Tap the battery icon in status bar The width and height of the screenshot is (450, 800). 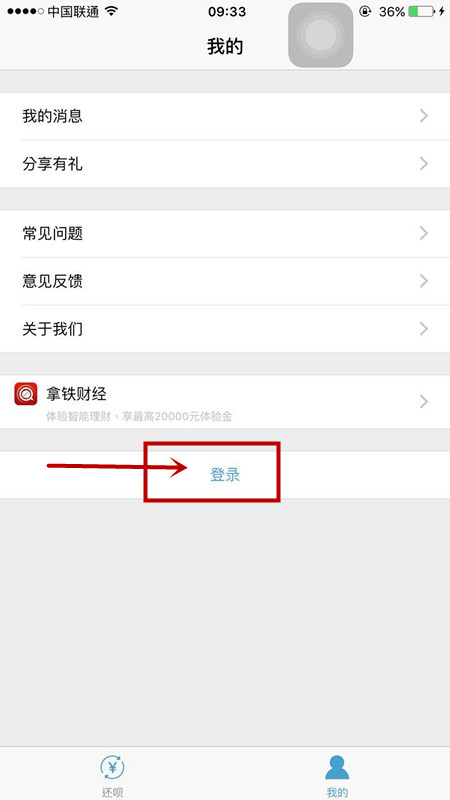[422, 11]
